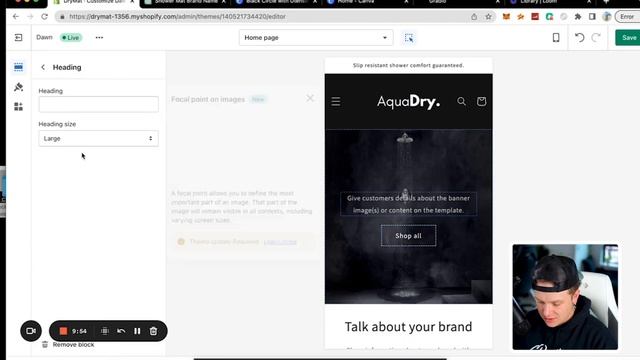The width and height of the screenshot is (640, 360).
Task: Click the Shop all button in preview
Action: point(408,236)
